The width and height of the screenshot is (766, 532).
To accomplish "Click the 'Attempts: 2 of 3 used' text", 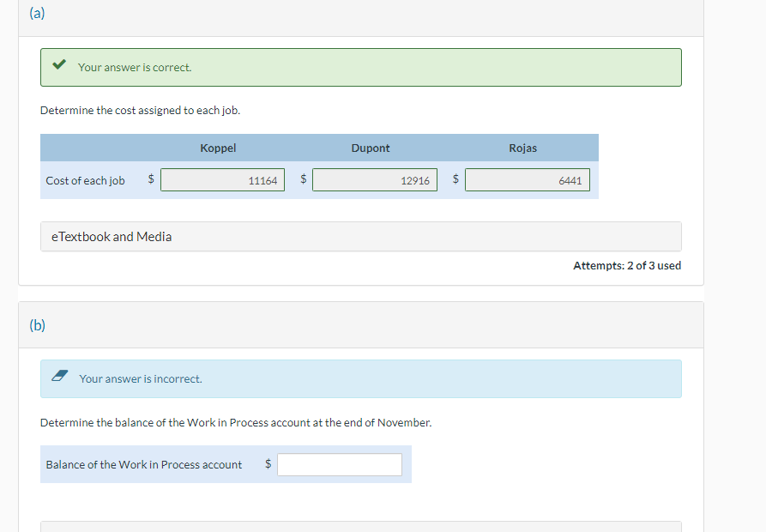I will coord(627,265).
